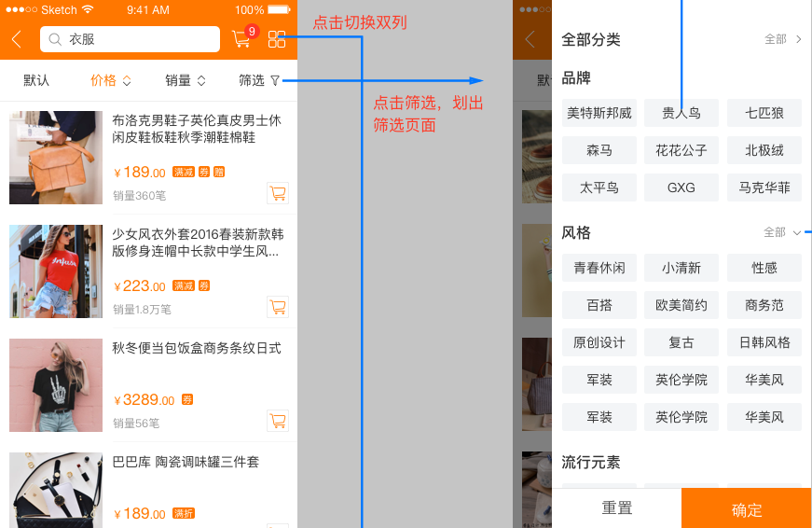This screenshot has height=528, width=812.
Task: Select brand 森马
Action: pos(599,150)
